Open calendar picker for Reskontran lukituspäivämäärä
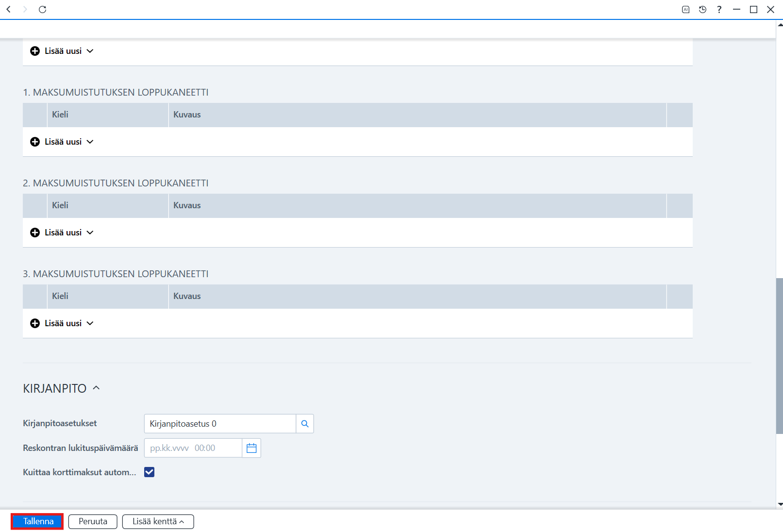This screenshot has width=783, height=532. coord(251,448)
